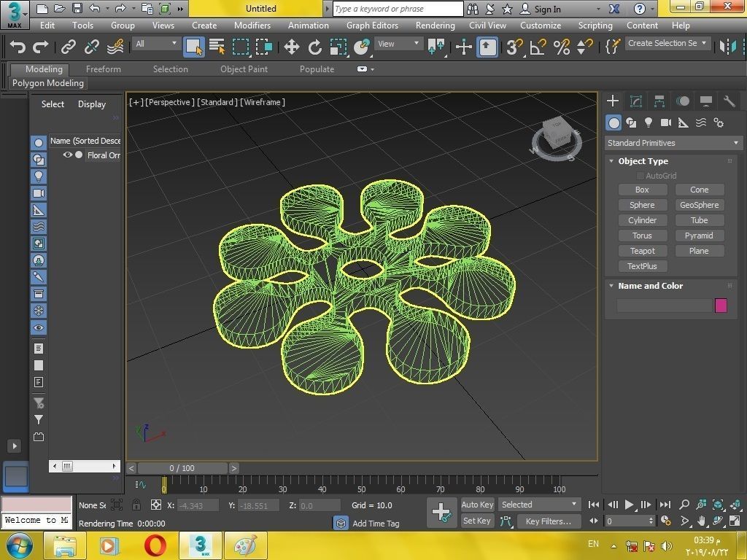Select the Scale transform tool
747x560 pixels.
[x=338, y=47]
